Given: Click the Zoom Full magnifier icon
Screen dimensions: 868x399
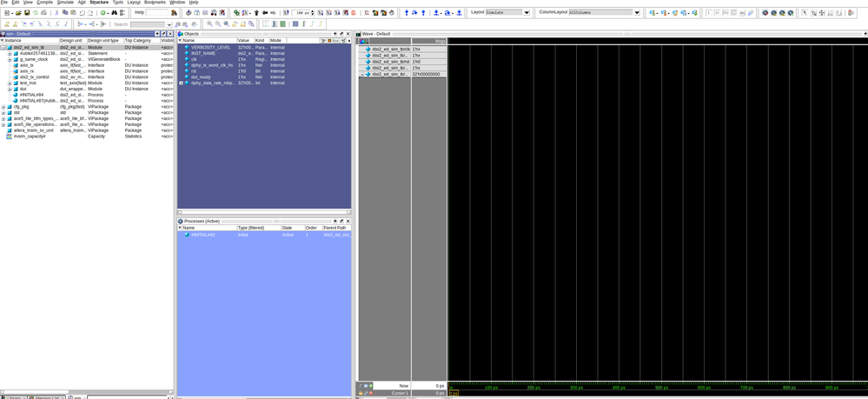Looking at the screenshot, I should [226, 23].
